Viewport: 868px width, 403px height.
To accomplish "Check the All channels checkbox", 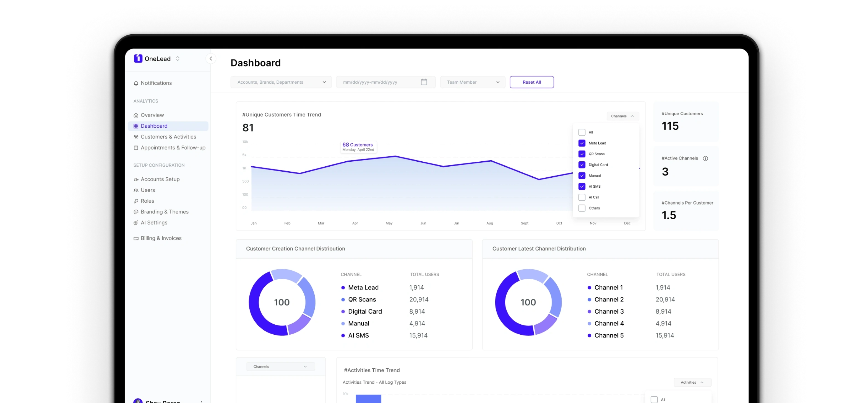I will [582, 132].
